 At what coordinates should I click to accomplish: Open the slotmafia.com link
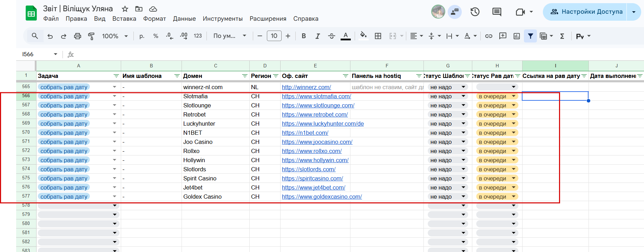(x=316, y=96)
